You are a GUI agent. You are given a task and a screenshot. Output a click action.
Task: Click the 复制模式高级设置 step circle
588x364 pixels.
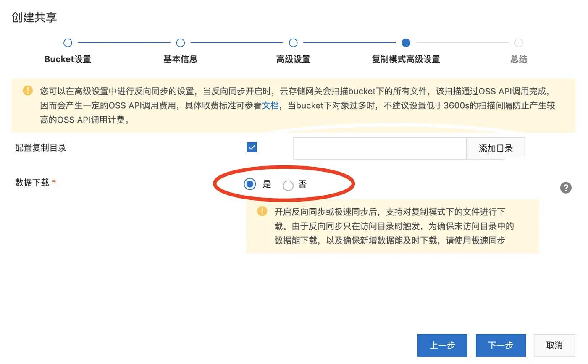pos(406,42)
